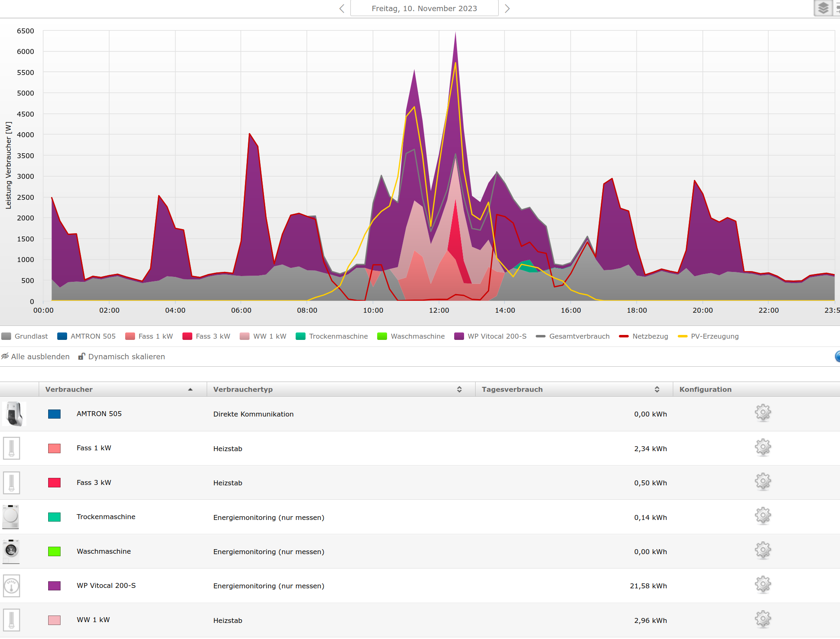The height and width of the screenshot is (639, 840).
Task: Open the configuration gear for WW 1 kW
Action: [x=763, y=619]
